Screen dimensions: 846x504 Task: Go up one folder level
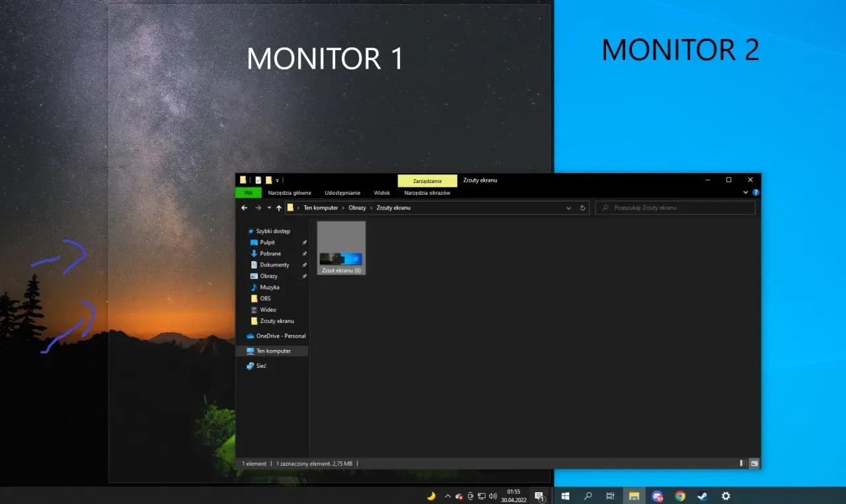pos(279,208)
